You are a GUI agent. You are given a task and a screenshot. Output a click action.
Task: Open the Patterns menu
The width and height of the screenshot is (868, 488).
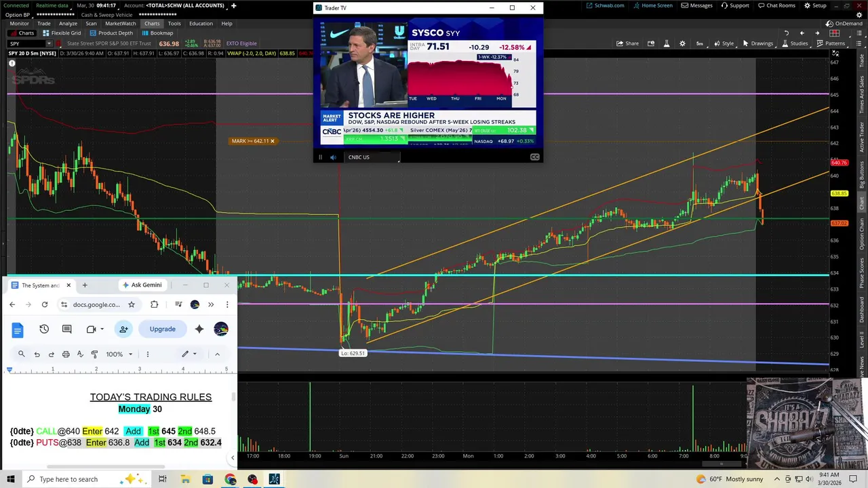coord(831,43)
